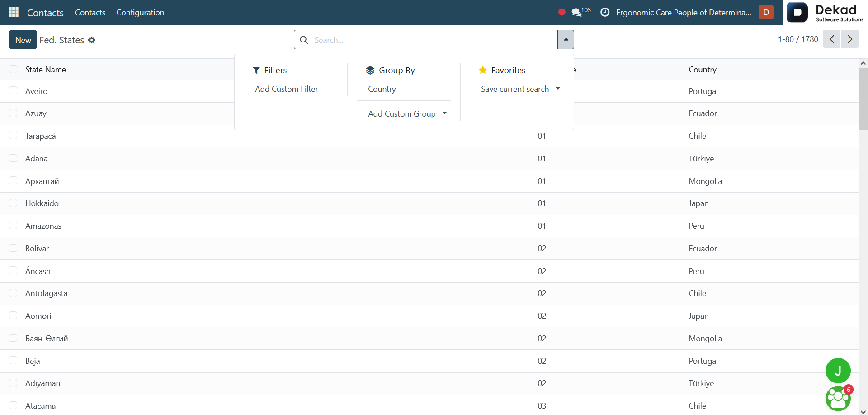Go to the previous page of records
Viewport: 868px width, 415px height.
point(832,39)
